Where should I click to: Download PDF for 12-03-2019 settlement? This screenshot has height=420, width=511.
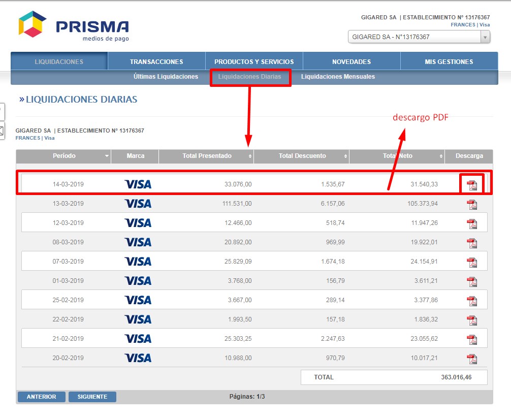472,223
